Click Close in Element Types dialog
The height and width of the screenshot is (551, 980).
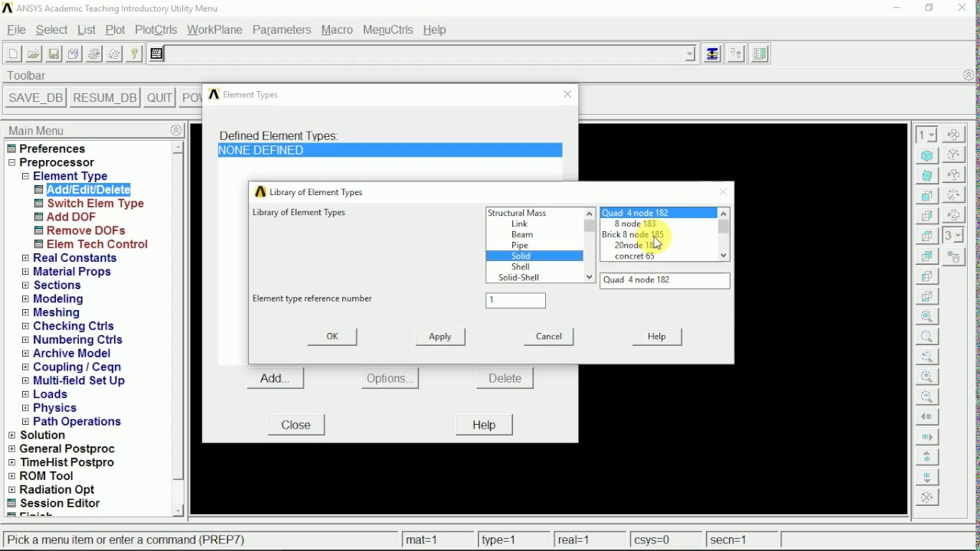[x=296, y=425]
